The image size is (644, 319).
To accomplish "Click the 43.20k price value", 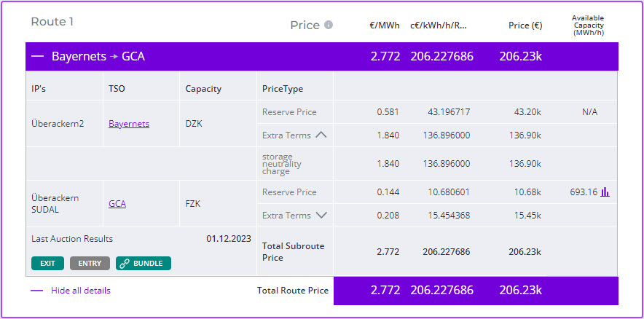I will (x=526, y=111).
